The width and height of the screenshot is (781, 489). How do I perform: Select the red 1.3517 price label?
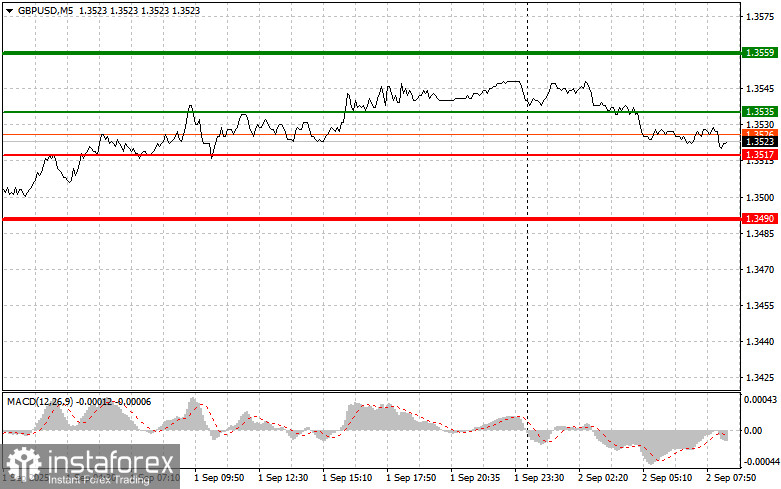point(760,155)
